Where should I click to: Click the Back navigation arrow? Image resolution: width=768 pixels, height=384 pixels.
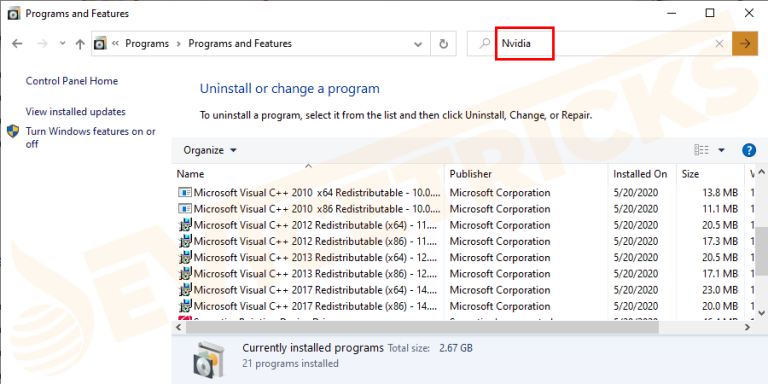tap(17, 44)
